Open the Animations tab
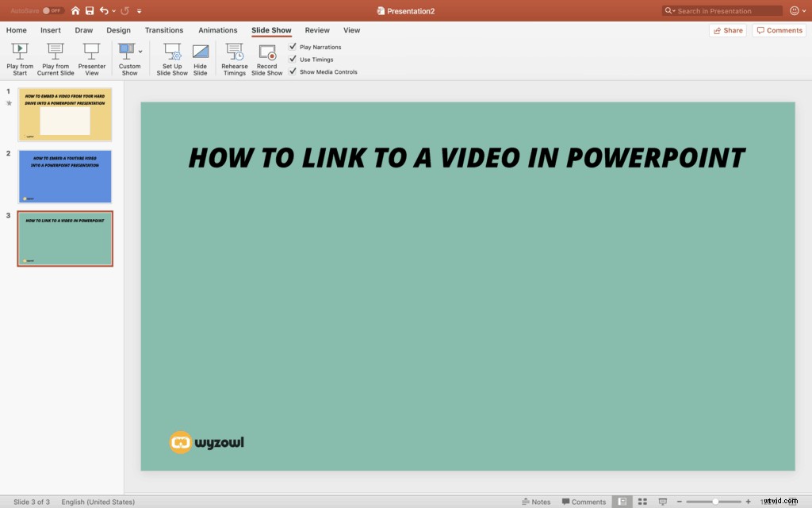This screenshot has height=508, width=812. coord(217,30)
